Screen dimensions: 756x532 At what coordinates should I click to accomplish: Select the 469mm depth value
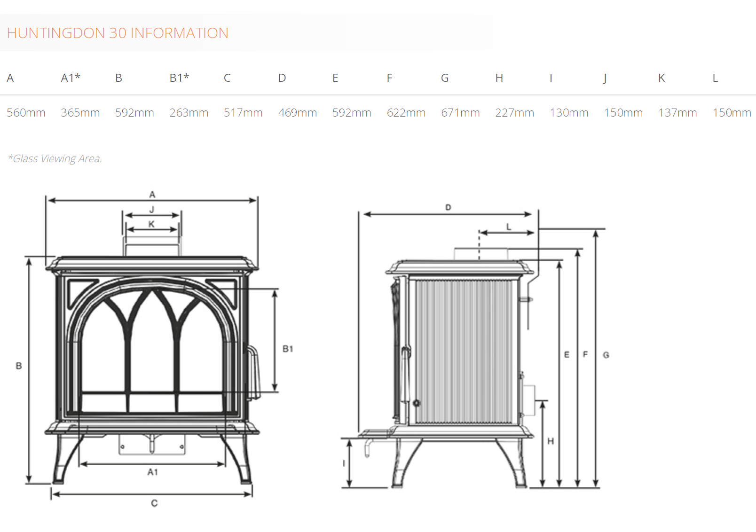pyautogui.click(x=298, y=113)
